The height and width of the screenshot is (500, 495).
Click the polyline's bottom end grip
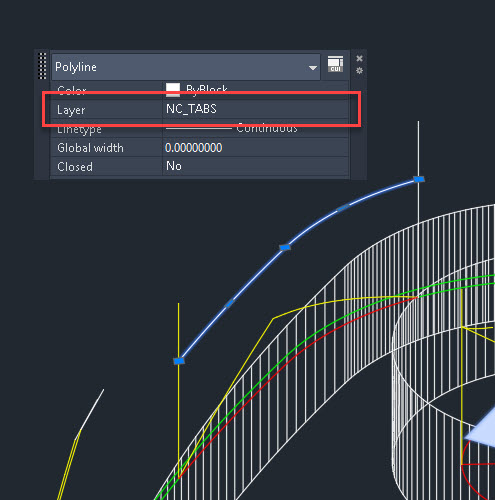(x=179, y=361)
